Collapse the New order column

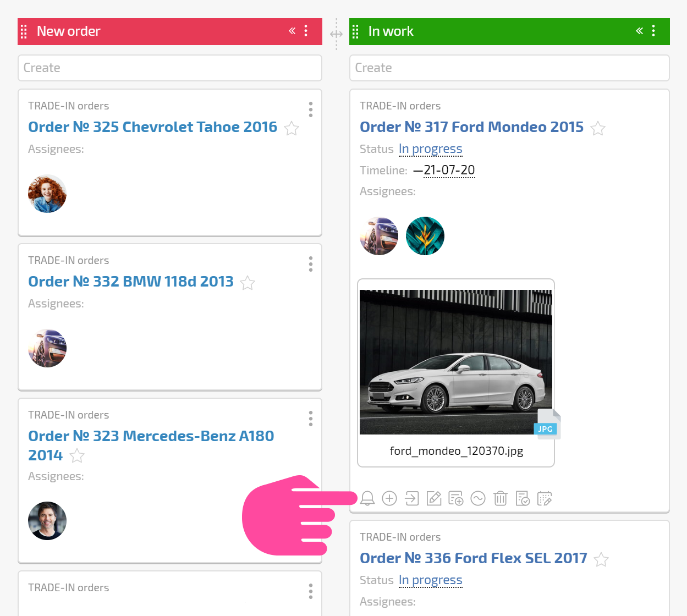(292, 31)
